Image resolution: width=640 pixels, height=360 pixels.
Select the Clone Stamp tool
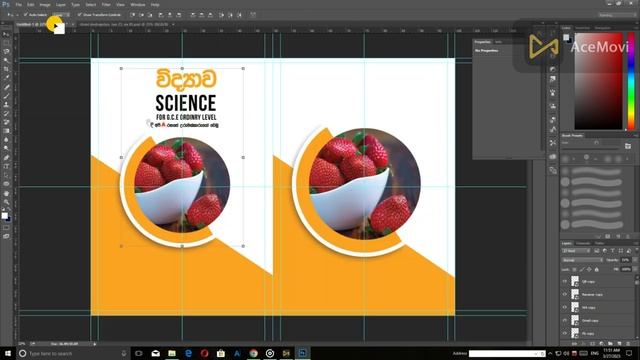coord(6,104)
